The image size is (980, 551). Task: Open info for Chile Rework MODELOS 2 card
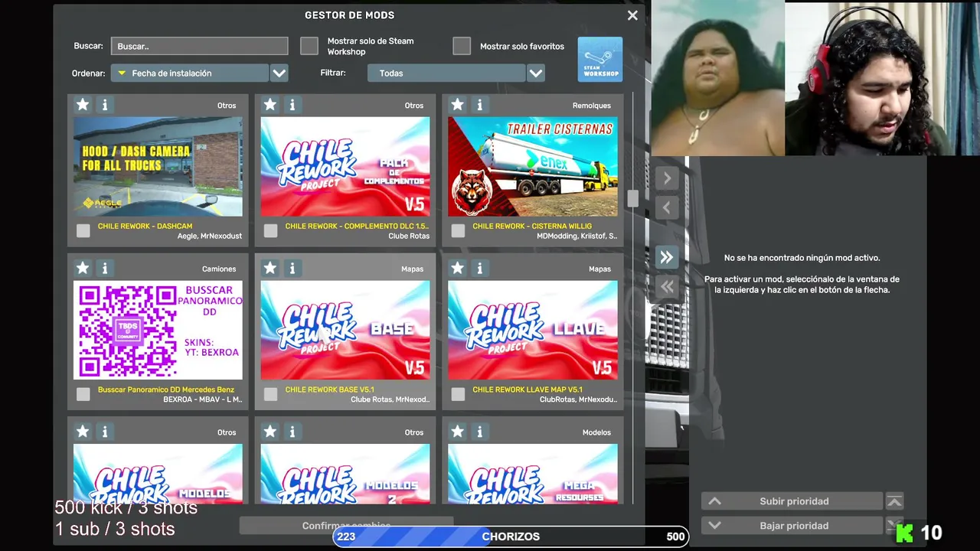tap(292, 432)
